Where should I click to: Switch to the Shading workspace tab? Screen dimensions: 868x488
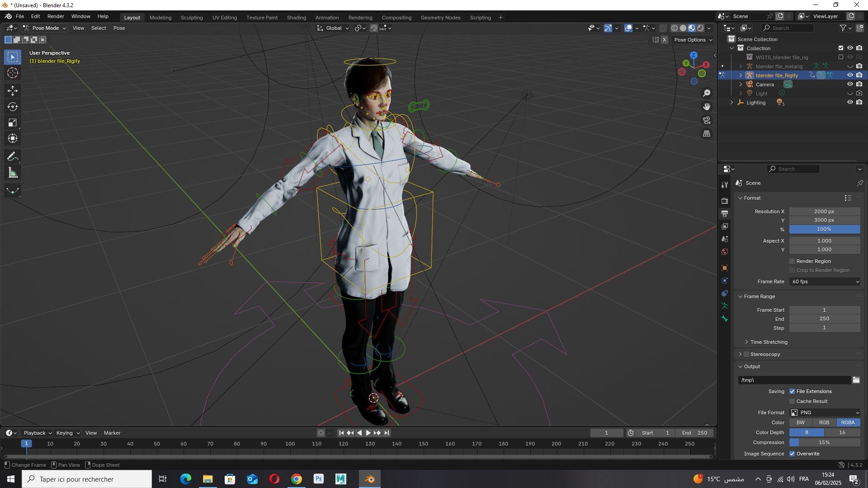point(297,18)
